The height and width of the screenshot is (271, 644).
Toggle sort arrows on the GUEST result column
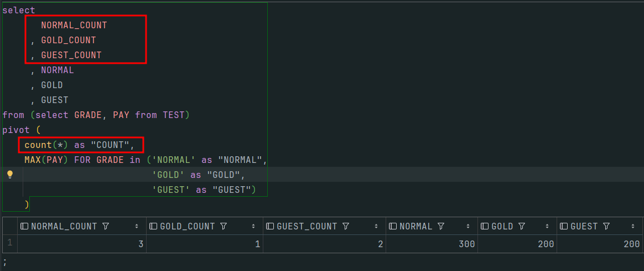pos(633,226)
